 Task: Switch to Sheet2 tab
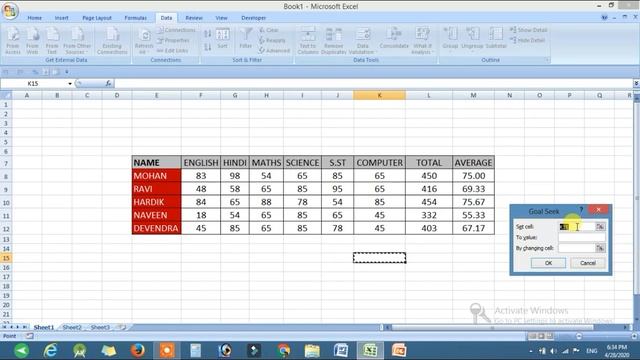point(72,327)
